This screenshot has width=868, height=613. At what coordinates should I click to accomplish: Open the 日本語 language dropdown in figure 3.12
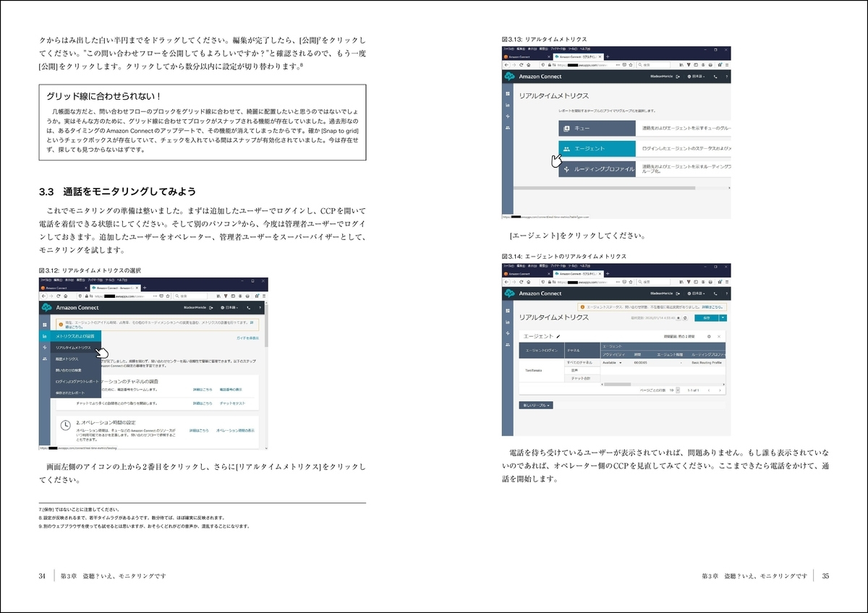tap(229, 307)
